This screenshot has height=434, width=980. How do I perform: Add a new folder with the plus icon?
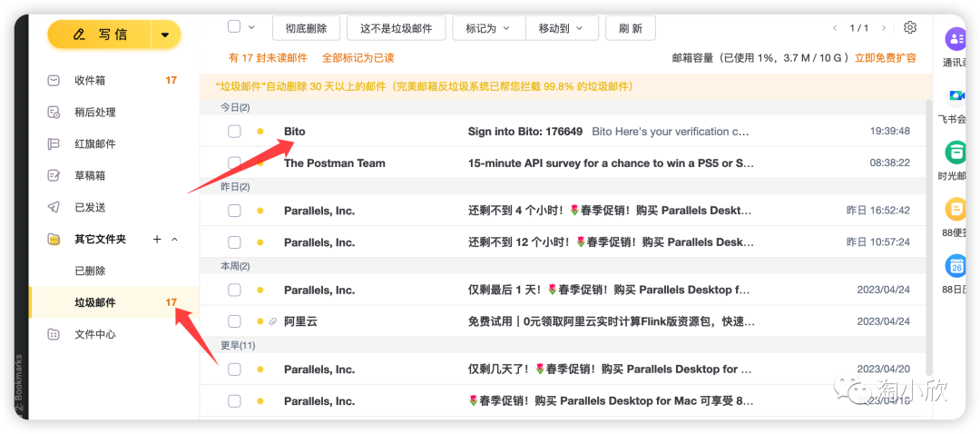click(158, 239)
